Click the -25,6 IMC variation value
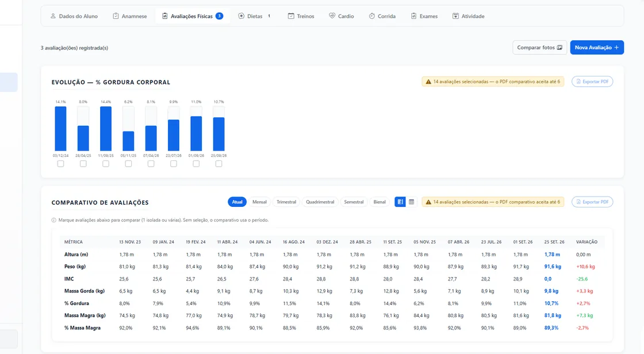The image size is (644, 354). pyautogui.click(x=581, y=279)
